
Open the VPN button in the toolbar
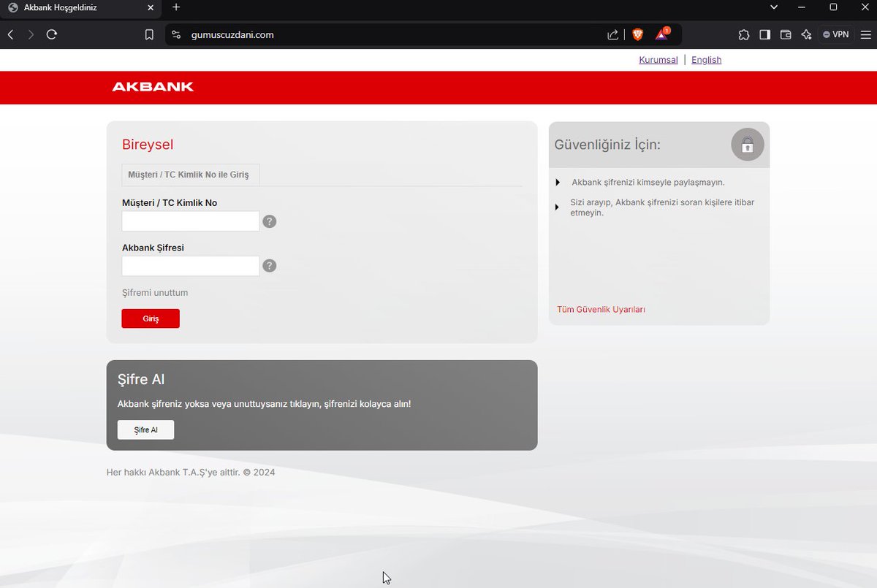pos(836,34)
